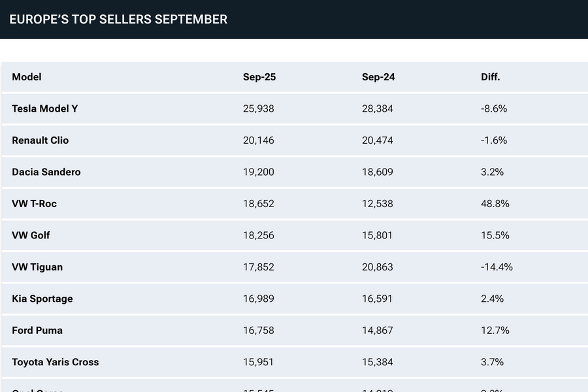Select Renault Clio's Sep-24 value 20,474

[378, 140]
